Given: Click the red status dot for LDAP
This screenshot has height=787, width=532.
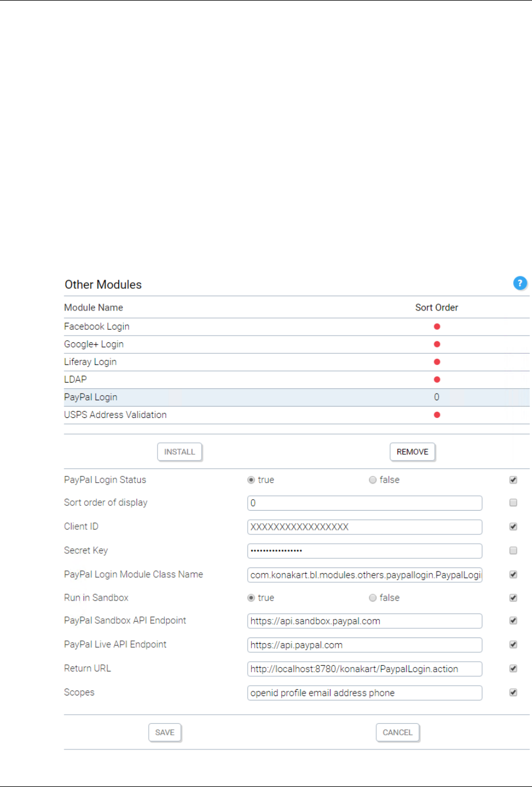Looking at the screenshot, I should click(x=437, y=379).
